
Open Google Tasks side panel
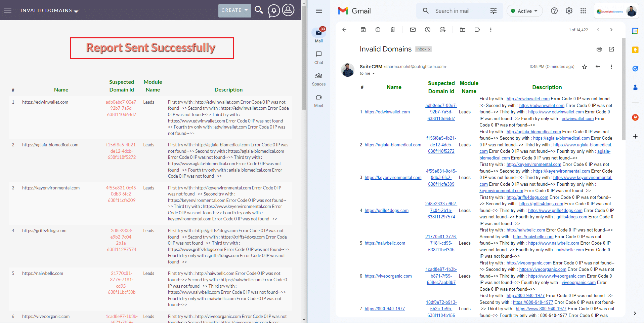[635, 69]
